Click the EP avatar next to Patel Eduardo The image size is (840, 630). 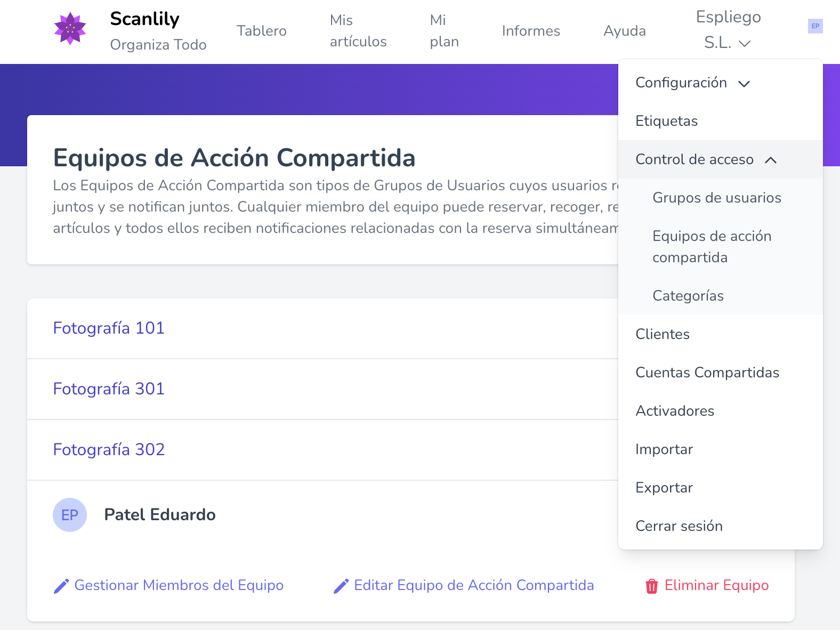point(70,514)
